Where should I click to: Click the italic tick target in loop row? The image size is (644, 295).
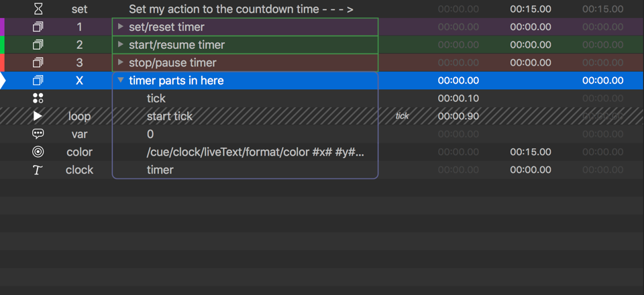(x=402, y=116)
